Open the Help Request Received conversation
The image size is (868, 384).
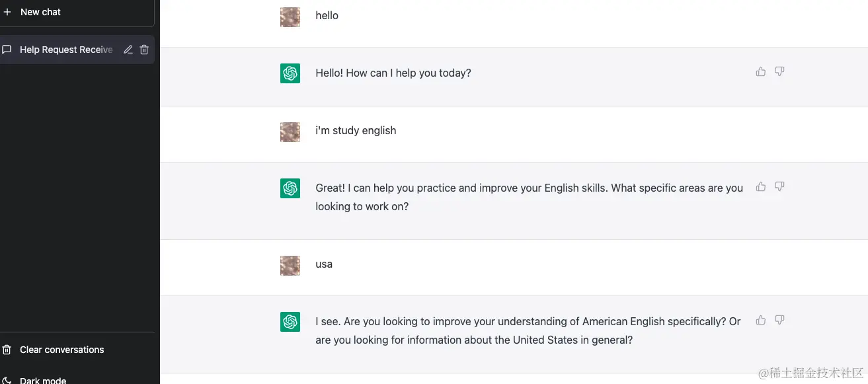(x=66, y=50)
